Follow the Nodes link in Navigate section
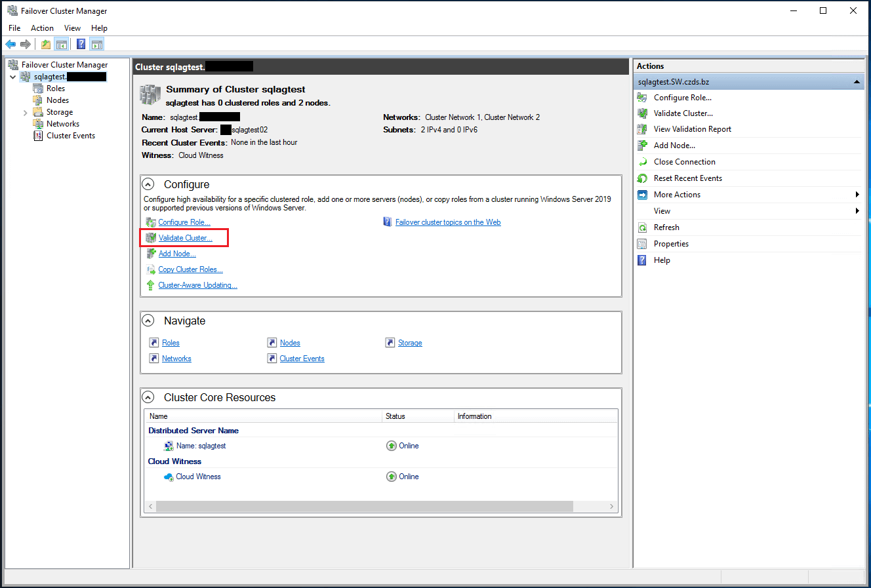Image resolution: width=871 pixels, height=588 pixels. (290, 343)
